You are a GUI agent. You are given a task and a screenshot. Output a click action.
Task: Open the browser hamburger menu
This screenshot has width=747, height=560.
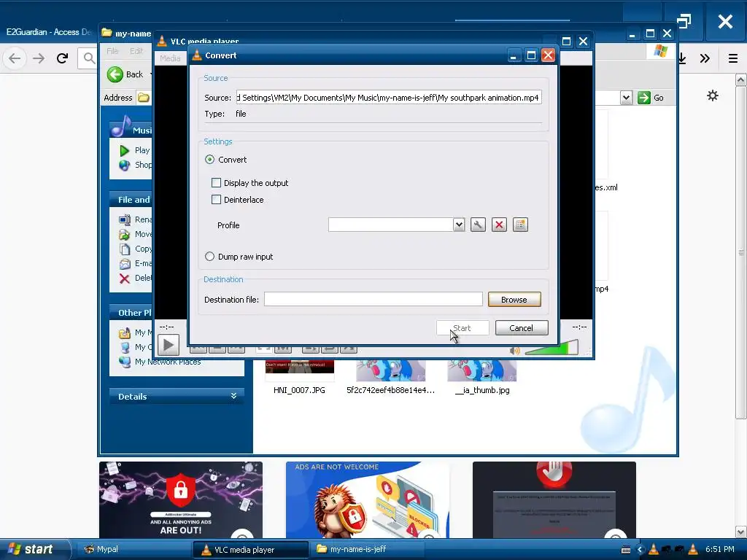[733, 58]
